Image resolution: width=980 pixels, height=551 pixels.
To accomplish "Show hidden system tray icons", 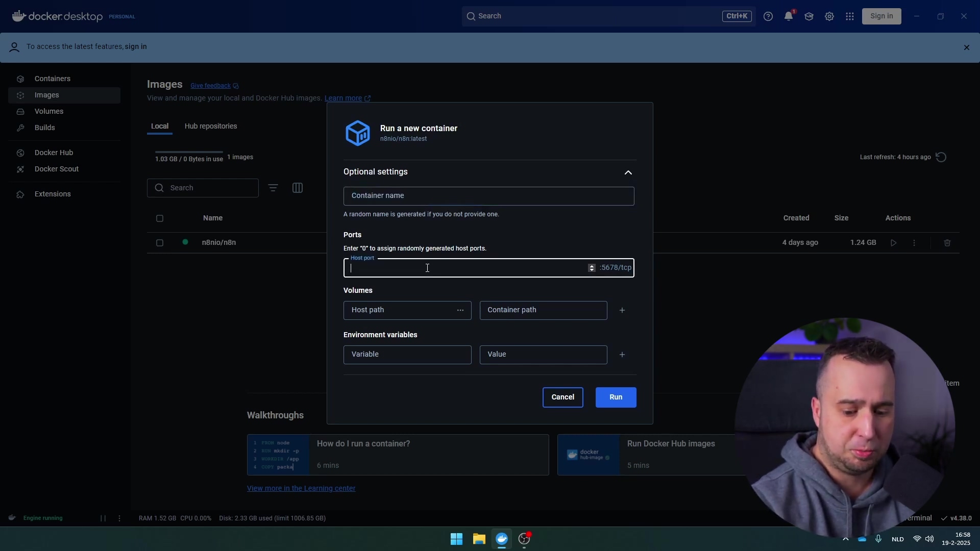I will click(x=845, y=539).
